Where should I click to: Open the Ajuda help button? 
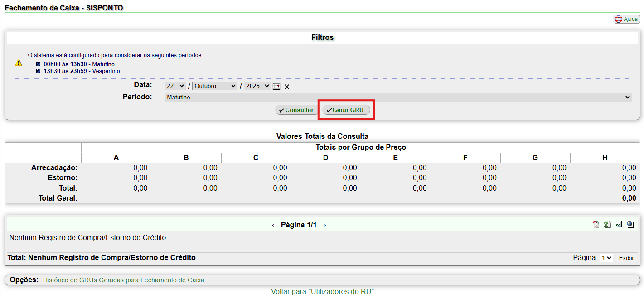coord(627,19)
